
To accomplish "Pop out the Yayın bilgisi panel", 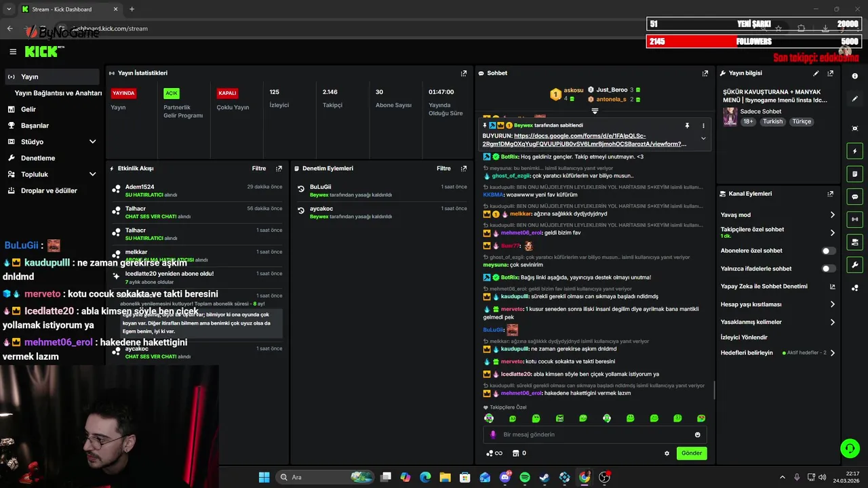I will (831, 73).
